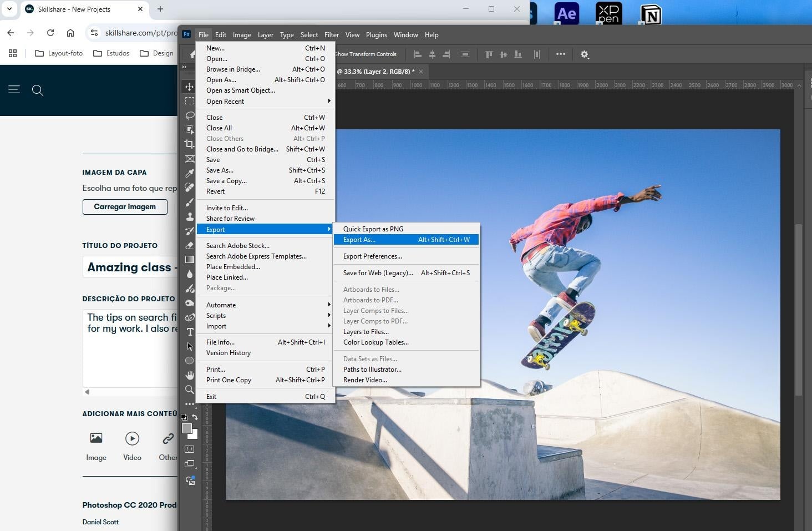Image resolution: width=812 pixels, height=531 pixels.
Task: Select the History Brush tool
Action: click(190, 231)
